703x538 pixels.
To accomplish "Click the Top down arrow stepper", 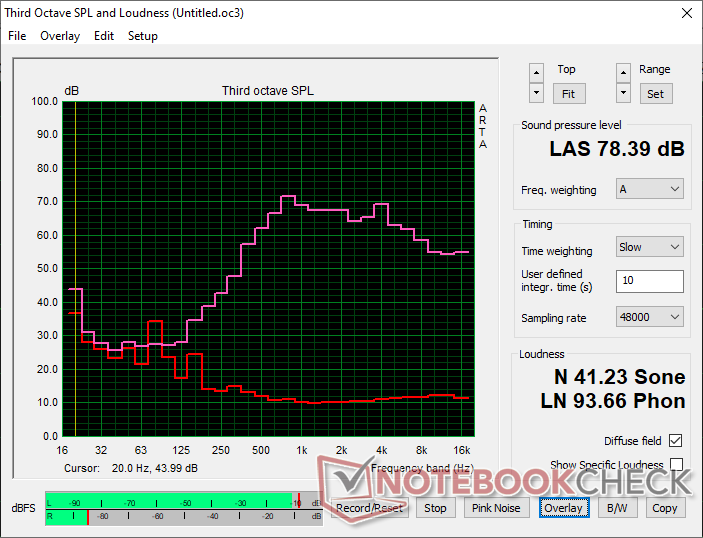I will 536,93.
